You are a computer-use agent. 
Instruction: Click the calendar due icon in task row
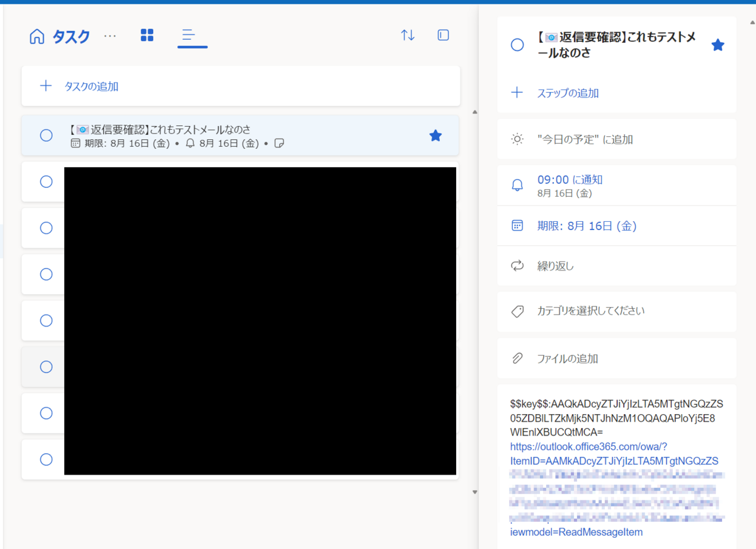(x=75, y=144)
